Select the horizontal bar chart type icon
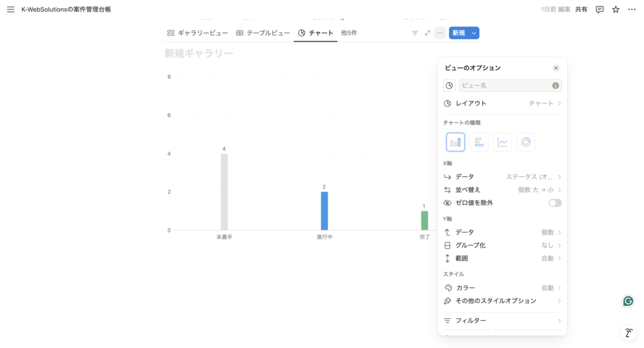Viewport: 644px width, 348px height. (479, 142)
